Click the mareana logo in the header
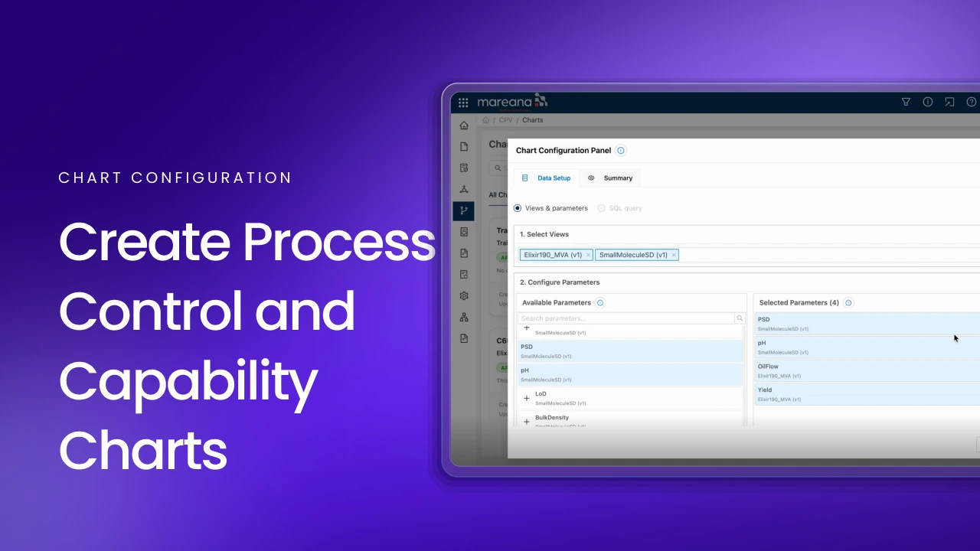The image size is (980, 551). point(512,102)
